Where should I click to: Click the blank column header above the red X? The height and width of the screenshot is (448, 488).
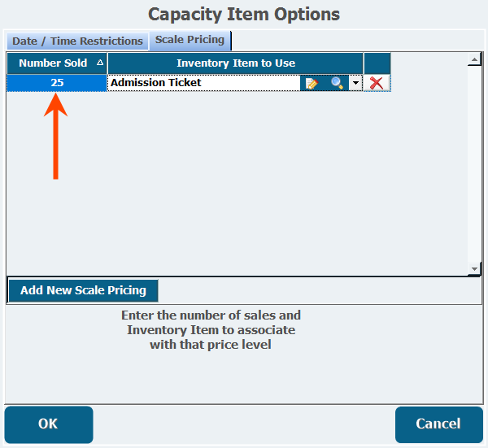click(377, 63)
